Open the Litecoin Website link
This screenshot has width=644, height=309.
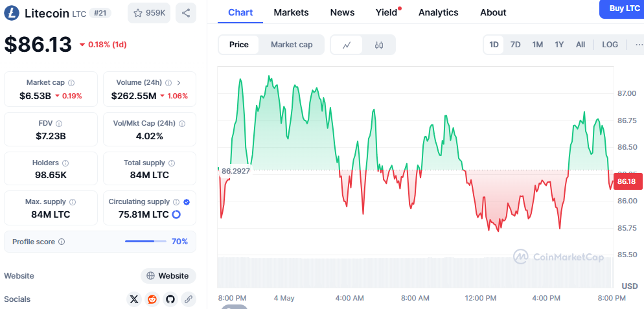point(168,276)
